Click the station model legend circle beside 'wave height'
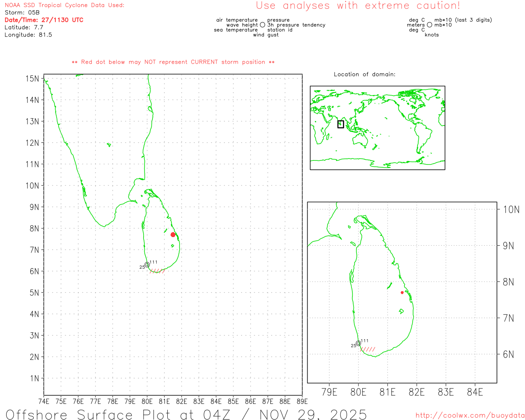The height and width of the screenshot is (420, 525). point(262,25)
